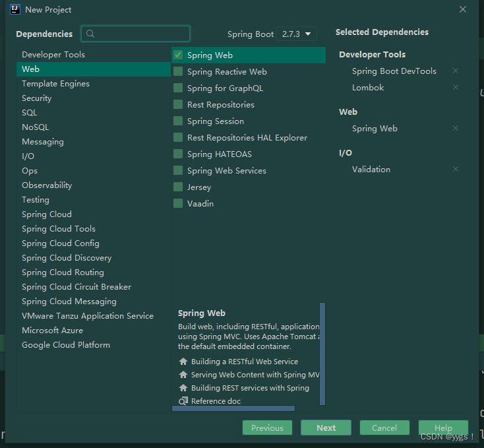Open the Spring Cloud Tools category
The image size is (484, 448).
(94, 229)
